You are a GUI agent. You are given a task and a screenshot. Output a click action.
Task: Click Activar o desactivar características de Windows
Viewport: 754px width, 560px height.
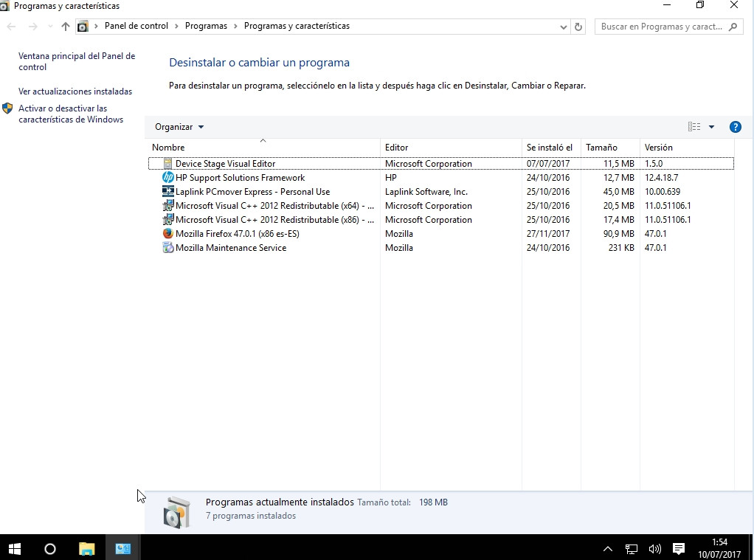71,114
